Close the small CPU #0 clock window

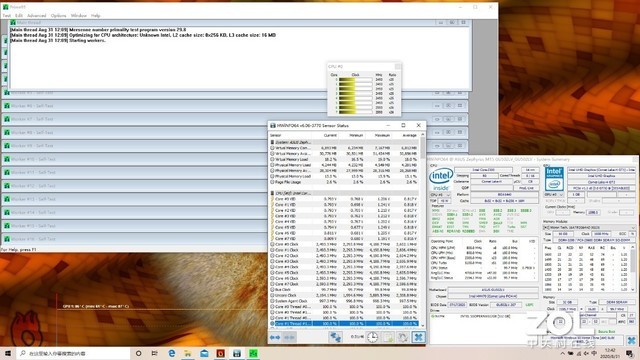point(398,66)
